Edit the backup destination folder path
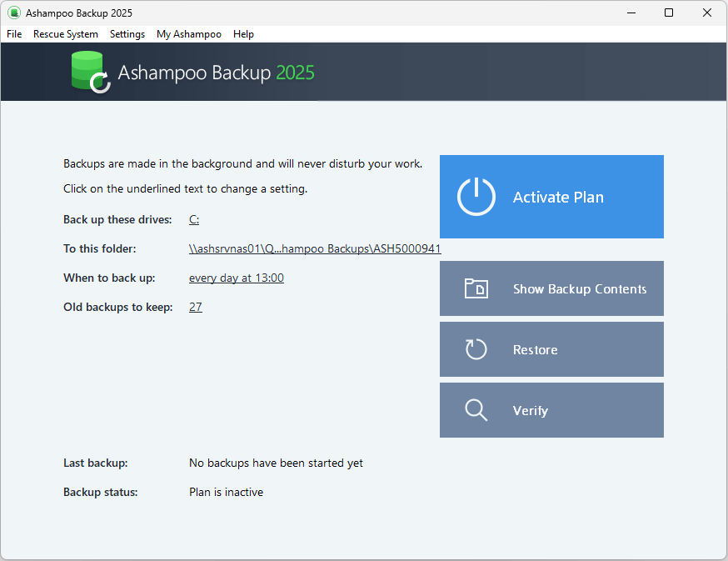 pos(315,248)
